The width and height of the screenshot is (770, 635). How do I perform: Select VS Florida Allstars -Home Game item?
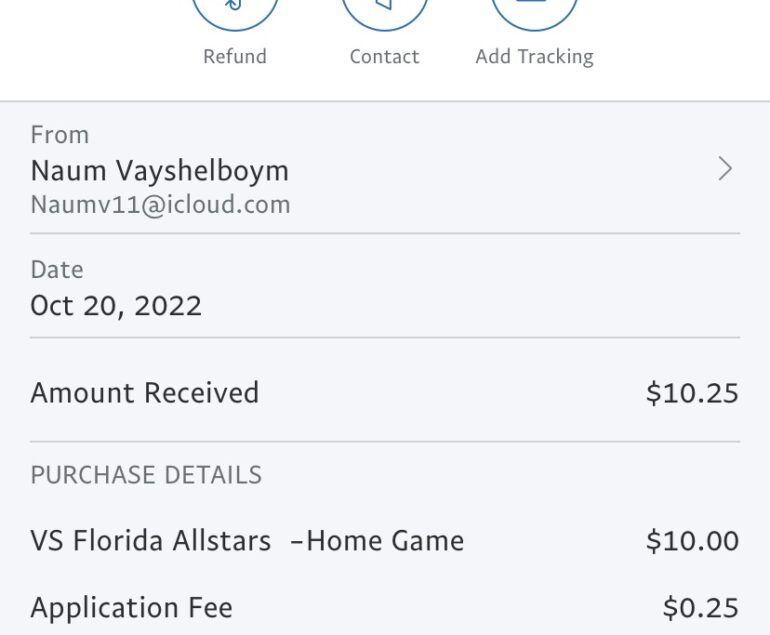pyautogui.click(x=247, y=541)
